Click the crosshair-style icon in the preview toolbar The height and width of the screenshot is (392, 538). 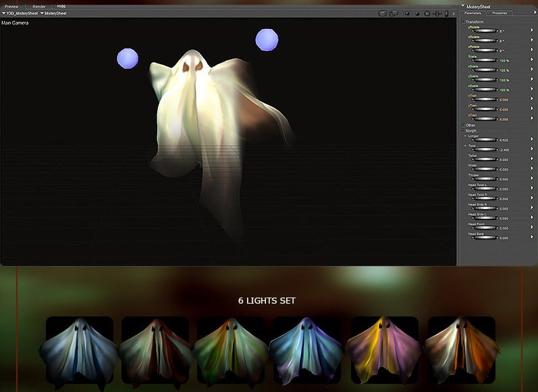click(437, 13)
